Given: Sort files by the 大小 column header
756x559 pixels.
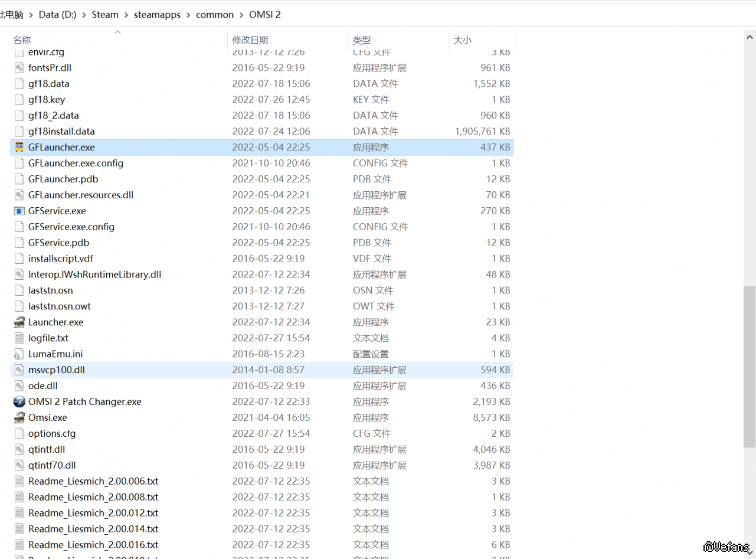Looking at the screenshot, I should pyautogui.click(x=462, y=40).
